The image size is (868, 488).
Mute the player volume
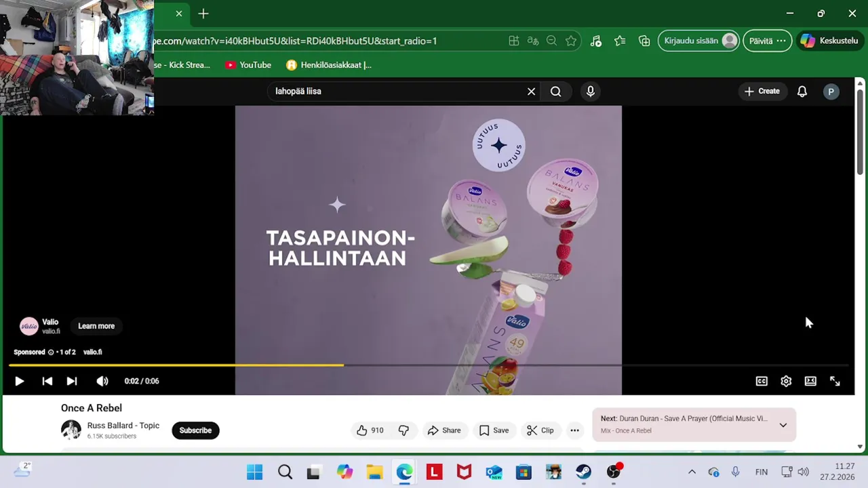tap(102, 381)
